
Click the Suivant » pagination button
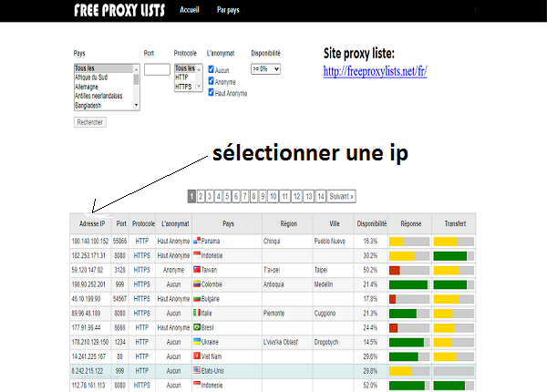click(342, 196)
